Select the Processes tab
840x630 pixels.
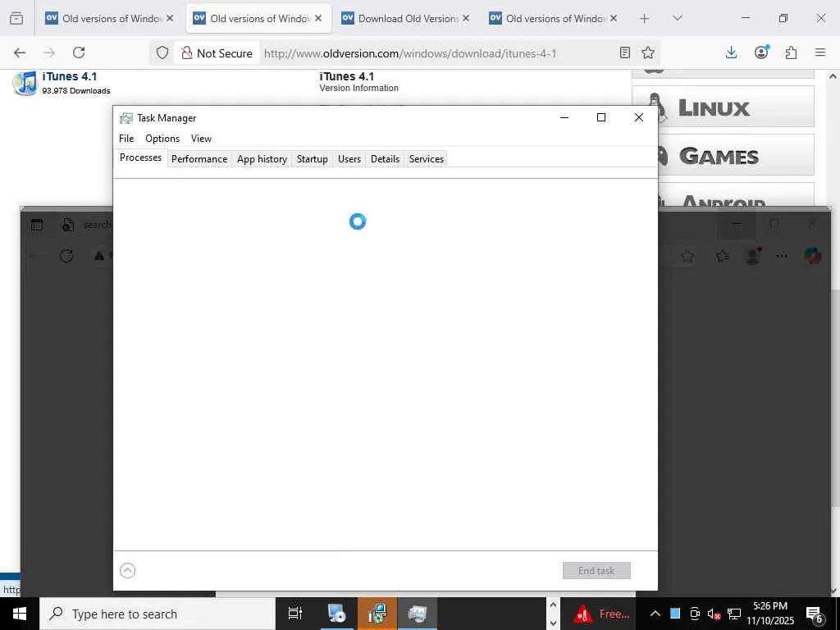pyautogui.click(x=140, y=157)
